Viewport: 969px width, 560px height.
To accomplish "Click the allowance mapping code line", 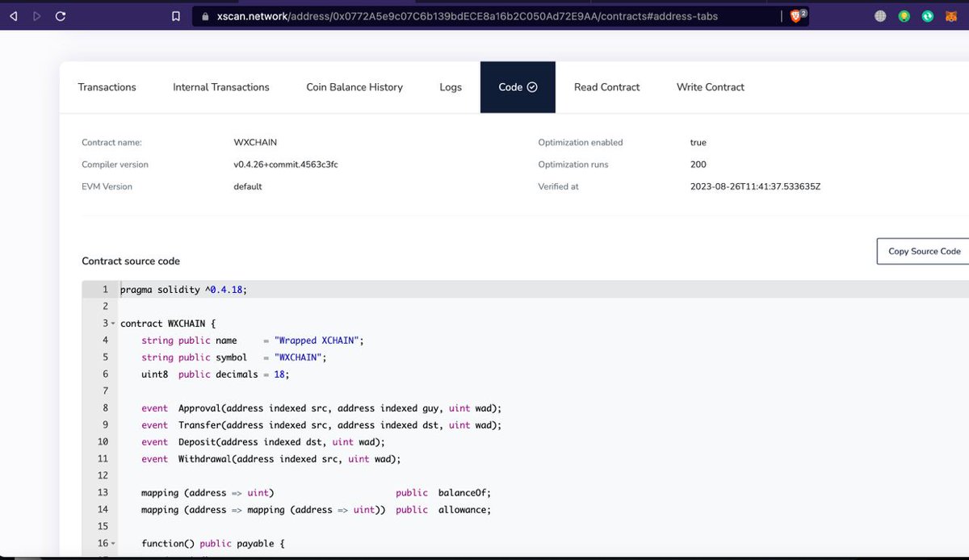I will pos(316,510).
